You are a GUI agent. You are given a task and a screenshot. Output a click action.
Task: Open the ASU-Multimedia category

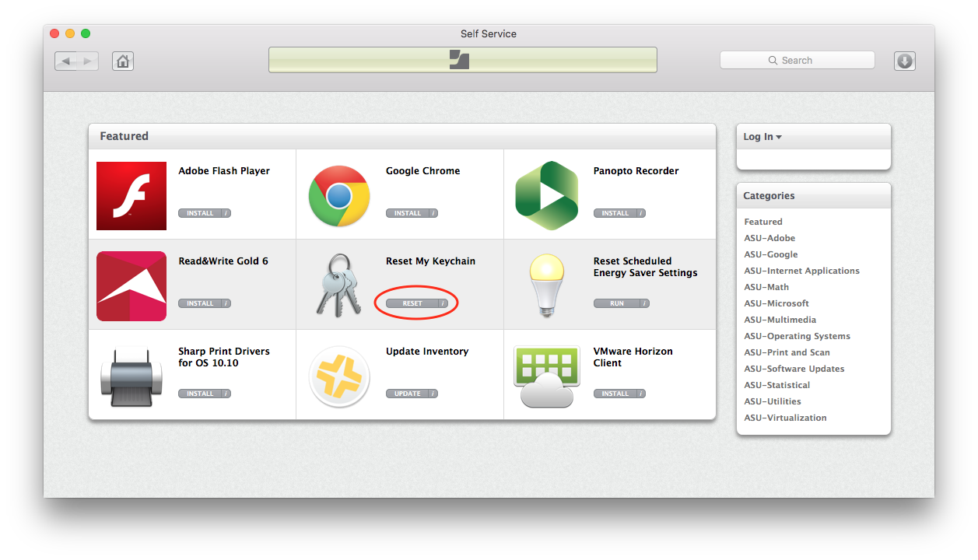pos(780,319)
